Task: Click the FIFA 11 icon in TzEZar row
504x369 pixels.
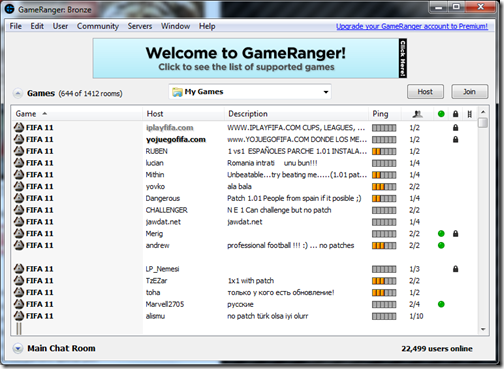Action: [19, 280]
